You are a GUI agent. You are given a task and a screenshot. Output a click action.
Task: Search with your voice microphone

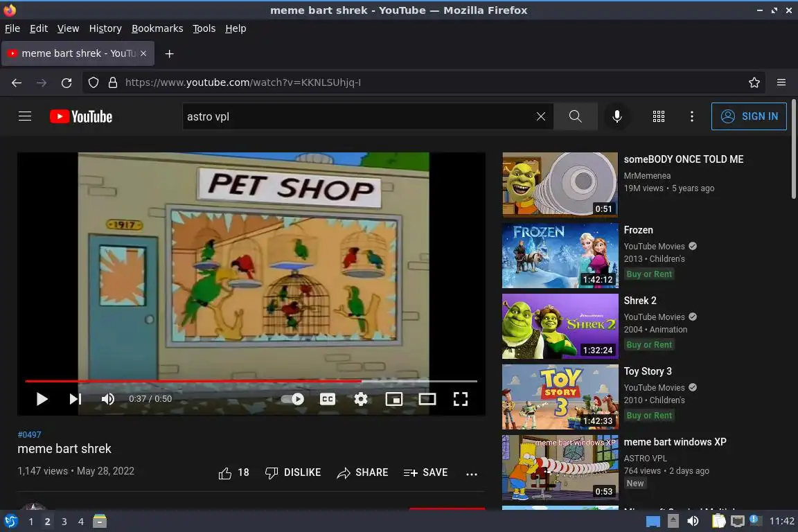(x=617, y=116)
